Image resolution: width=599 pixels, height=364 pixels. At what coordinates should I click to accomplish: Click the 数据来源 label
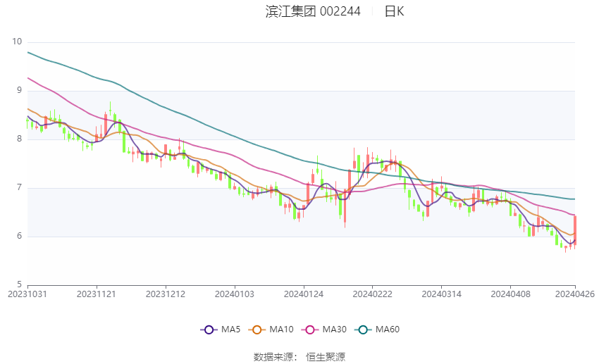273,357
